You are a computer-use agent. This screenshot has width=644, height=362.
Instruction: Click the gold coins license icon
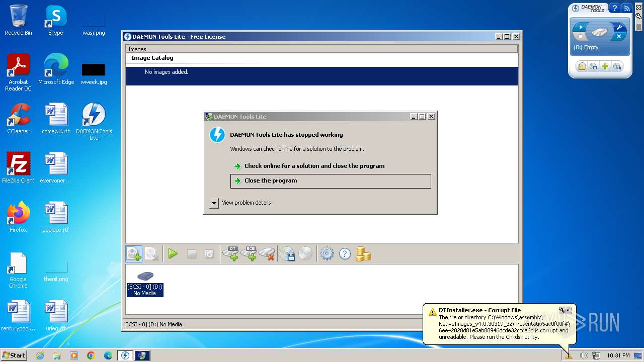click(x=363, y=254)
